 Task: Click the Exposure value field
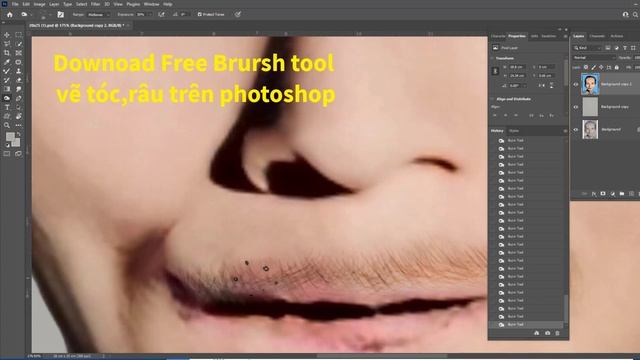[141, 15]
